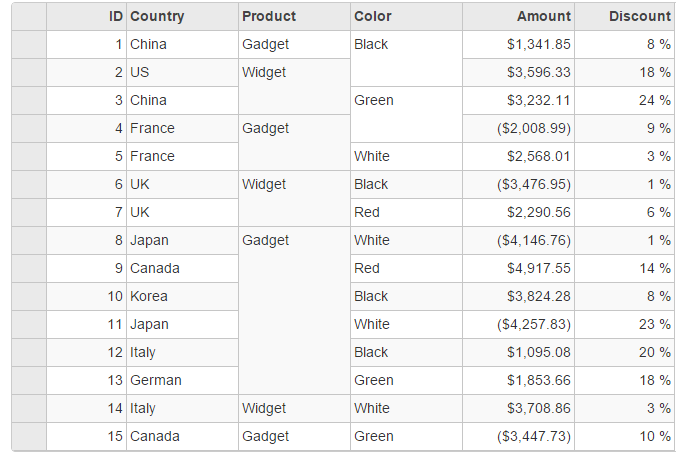Sort by the Country column header
676x458 pixels.
coord(182,16)
